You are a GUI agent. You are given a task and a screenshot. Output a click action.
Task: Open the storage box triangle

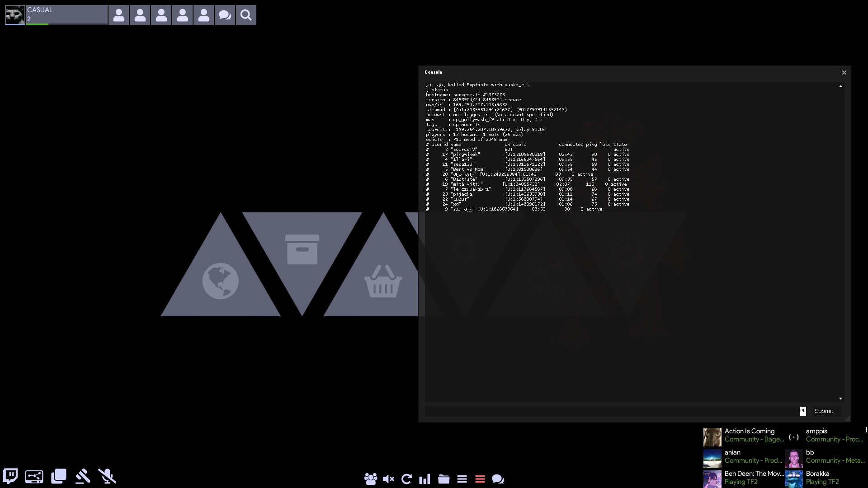[302, 249]
